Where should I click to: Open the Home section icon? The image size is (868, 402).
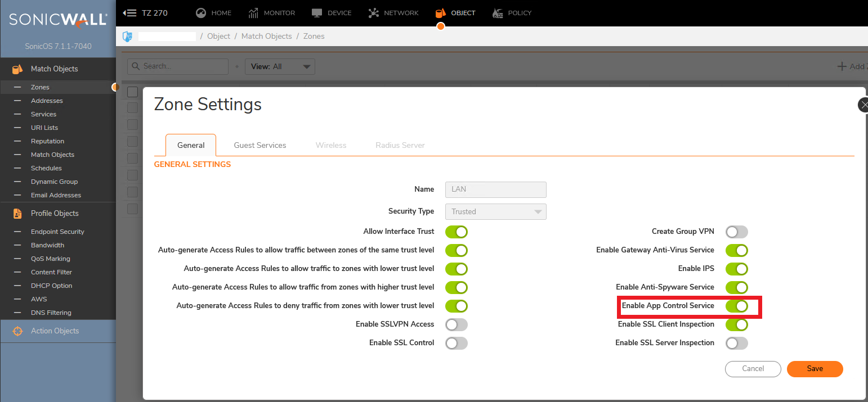[201, 13]
